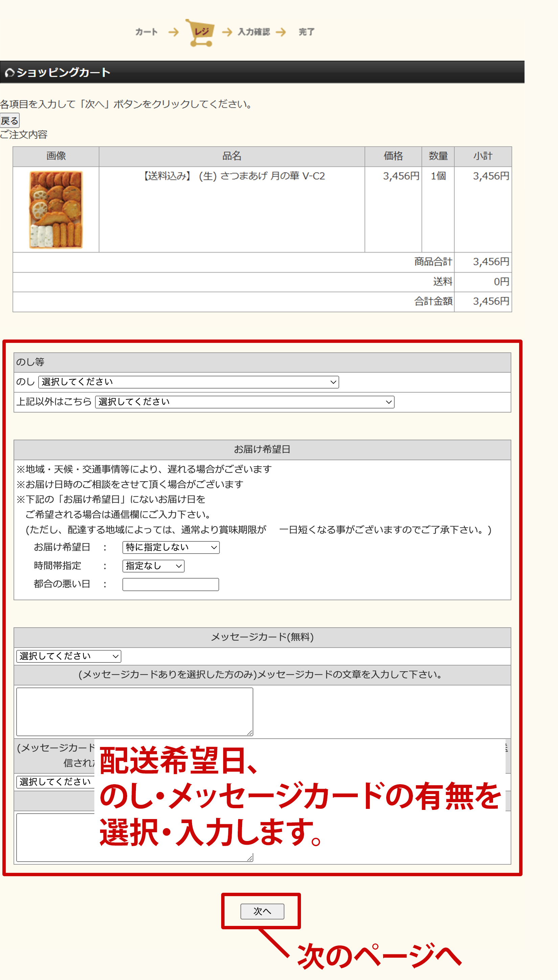This screenshot has height=980, width=558.
Task: Open the お届け希望日 date dropdown
Action: 171,547
